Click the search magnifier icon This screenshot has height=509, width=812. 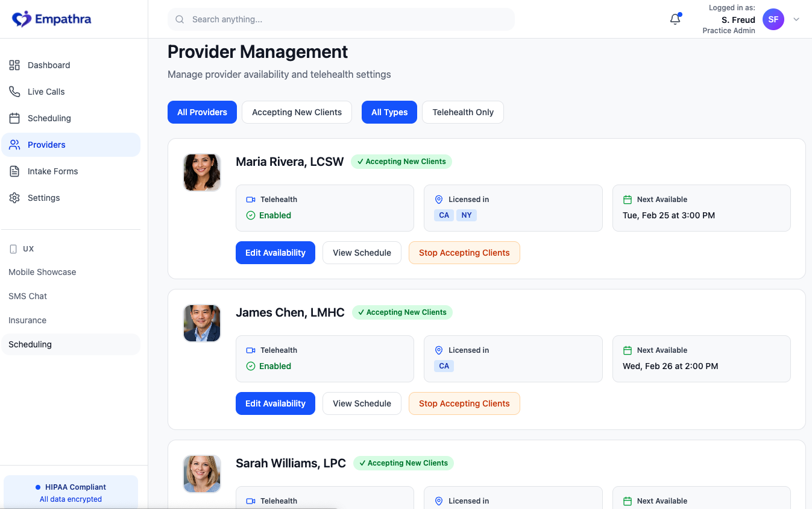180,19
